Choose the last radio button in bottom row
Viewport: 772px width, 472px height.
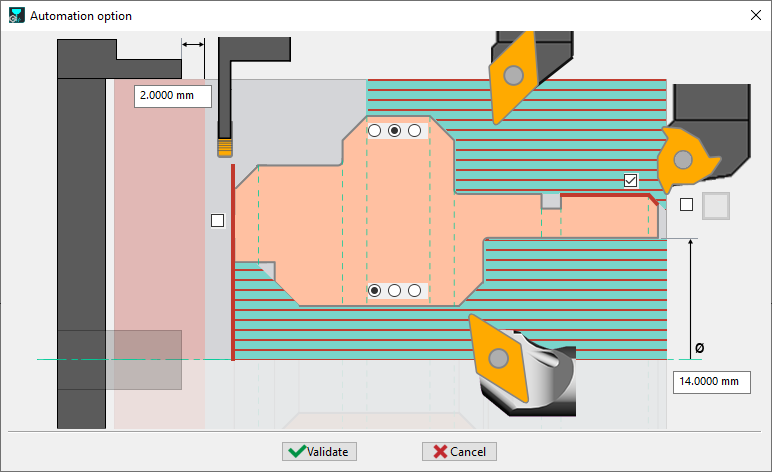414,290
